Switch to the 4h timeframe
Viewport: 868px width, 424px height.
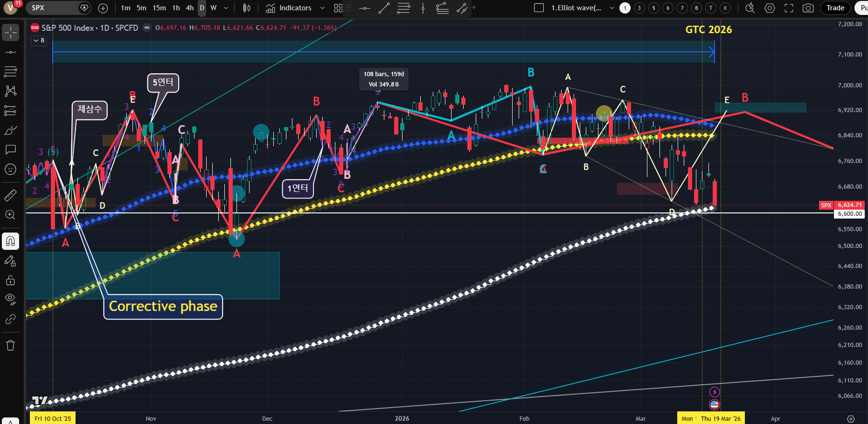click(189, 8)
